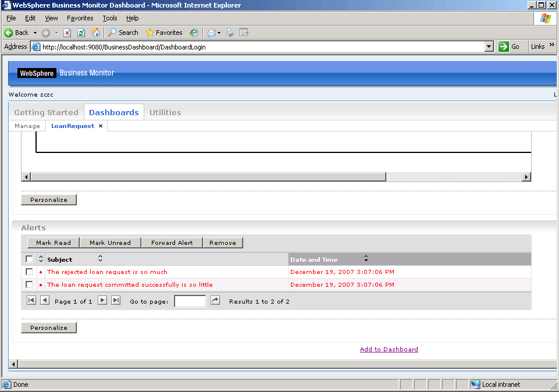Toggle select-all checkbox in alerts header
The height and width of the screenshot is (392, 559).
click(29, 259)
